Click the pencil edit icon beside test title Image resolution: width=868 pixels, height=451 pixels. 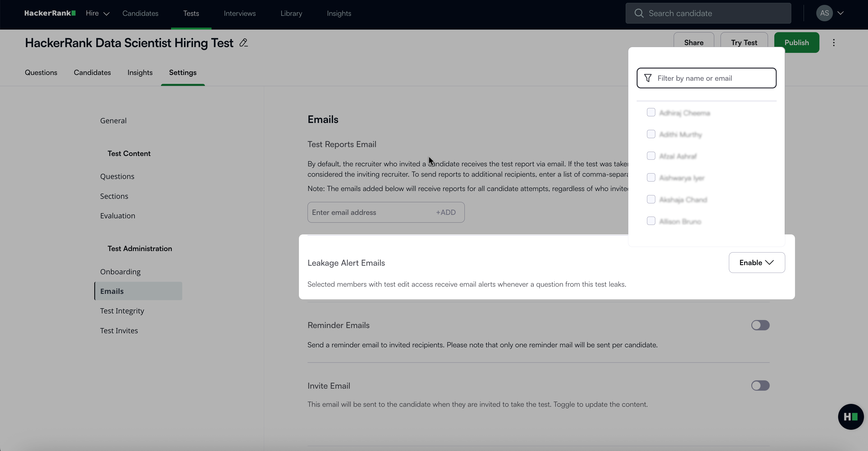(243, 43)
